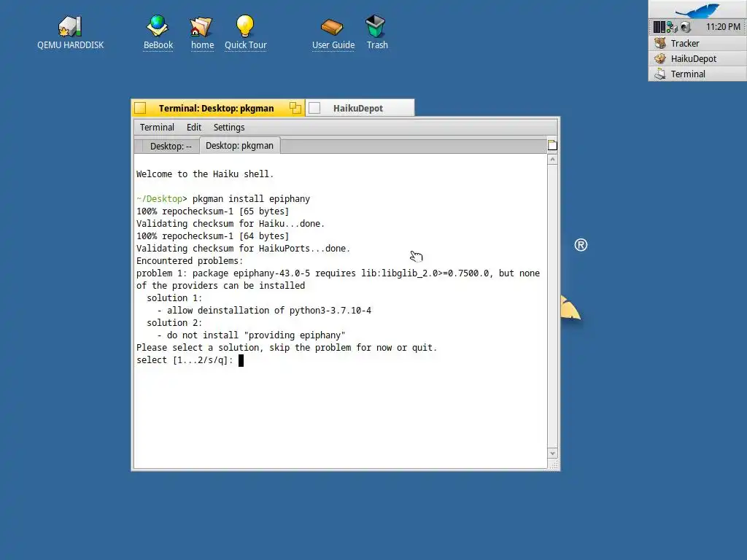Click the network status tray icon
This screenshot has width=747, height=560.
[x=672, y=27]
